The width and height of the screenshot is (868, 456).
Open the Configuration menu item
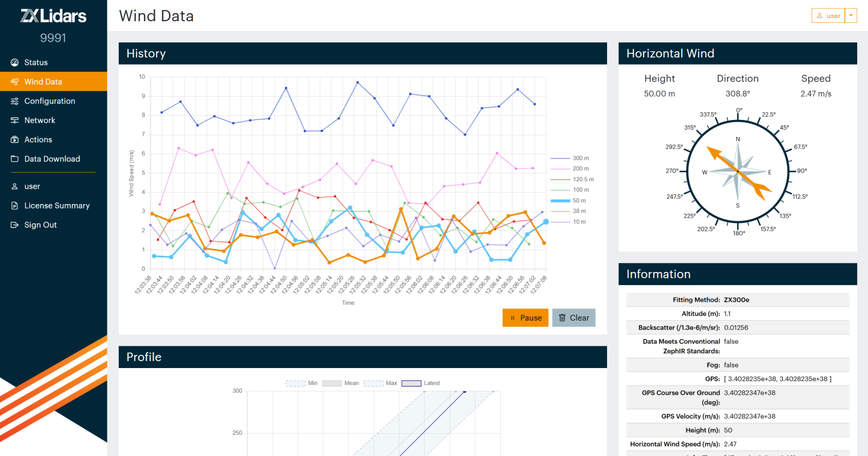(x=49, y=101)
